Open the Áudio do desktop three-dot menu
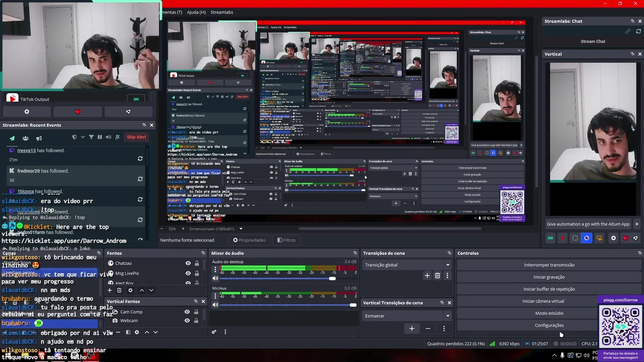644x362 pixels. (215, 270)
